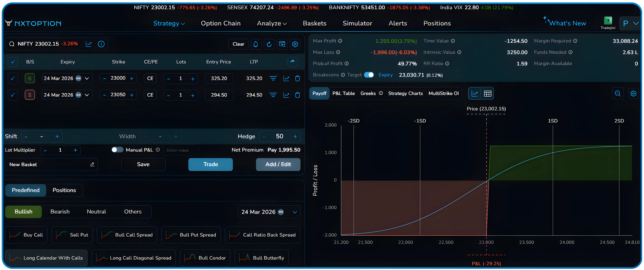Select the Bull Condor strategy

coord(205,258)
